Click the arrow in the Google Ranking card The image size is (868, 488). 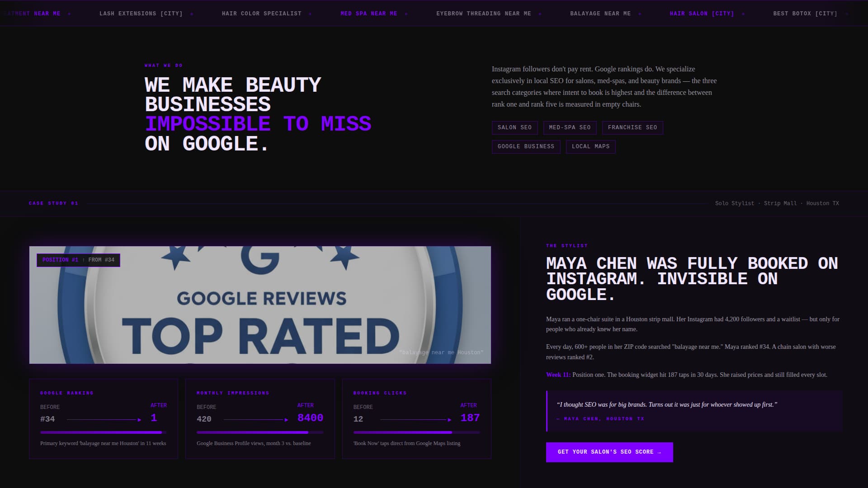click(104, 420)
